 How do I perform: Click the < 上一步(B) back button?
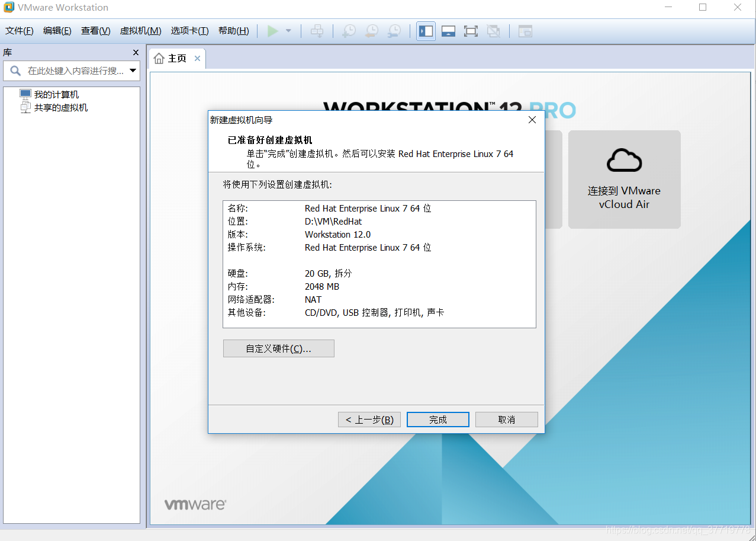point(369,420)
